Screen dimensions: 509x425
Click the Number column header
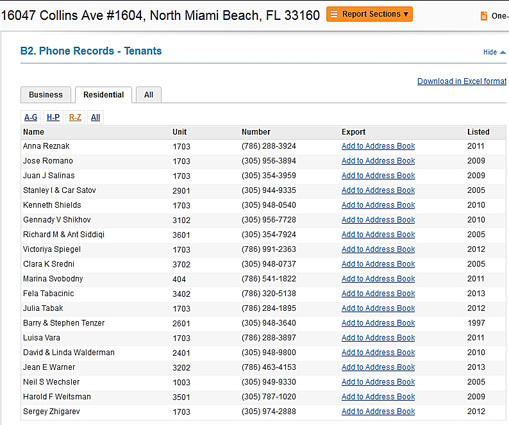click(256, 132)
